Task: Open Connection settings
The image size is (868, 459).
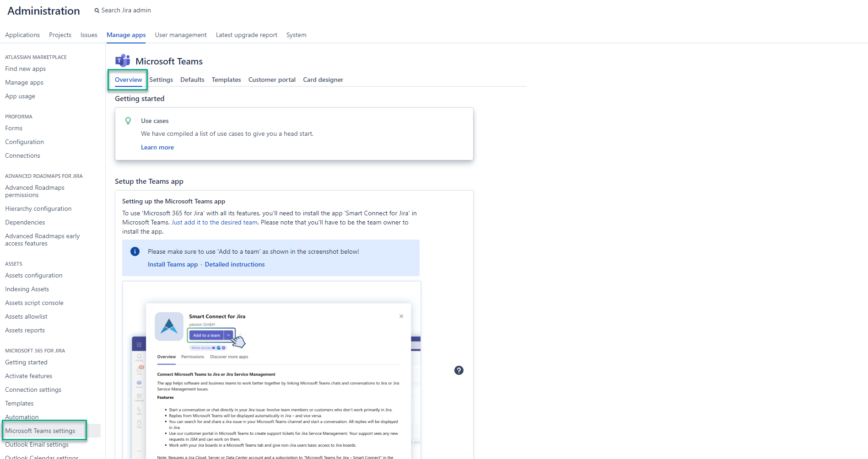Action: [x=33, y=390]
